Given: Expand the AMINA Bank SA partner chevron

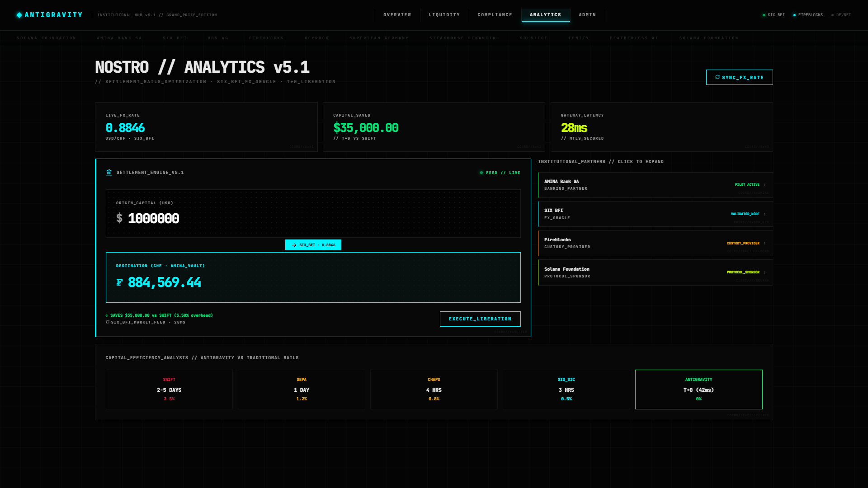Looking at the screenshot, I should [x=764, y=185].
